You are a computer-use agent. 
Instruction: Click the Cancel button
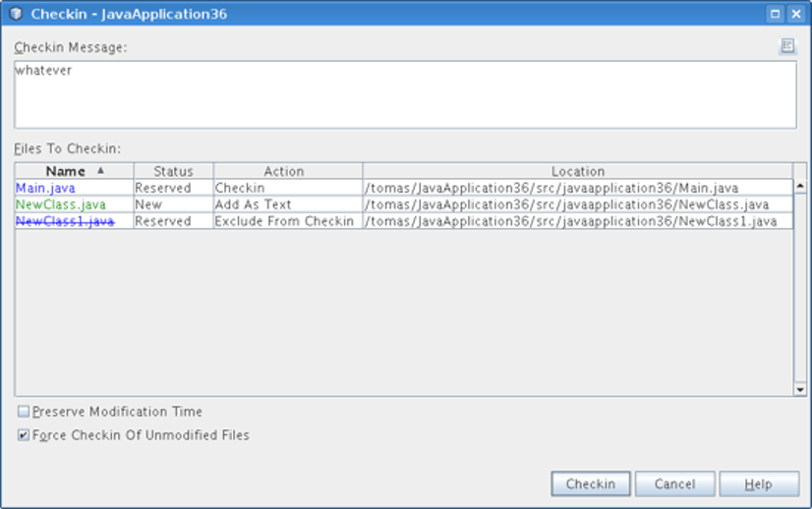pos(674,483)
